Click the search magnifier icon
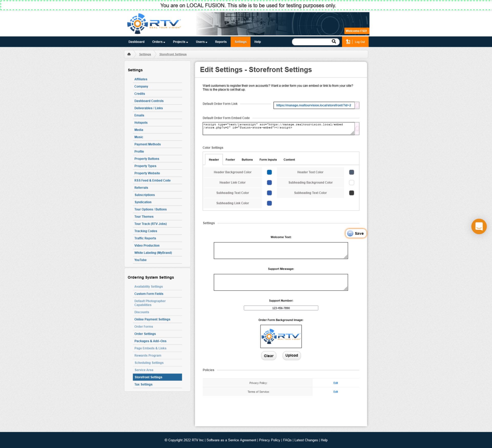Image resolution: width=492 pixels, height=448 pixels. coord(334,41)
